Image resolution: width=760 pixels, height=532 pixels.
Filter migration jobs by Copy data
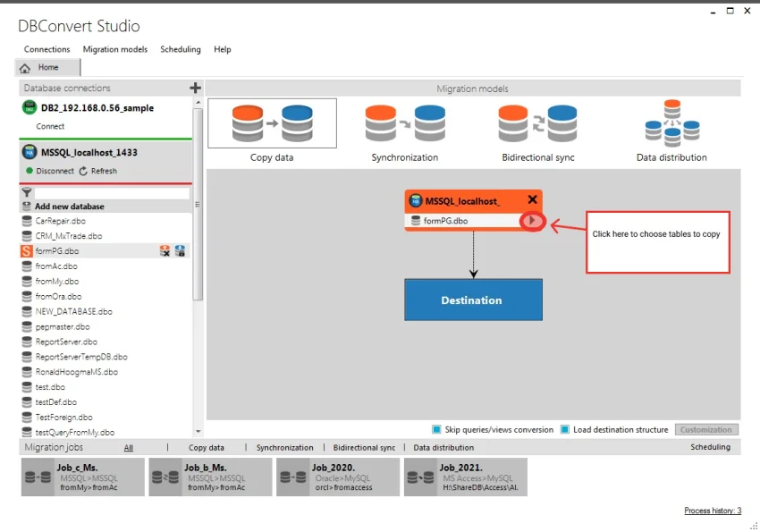coord(207,448)
